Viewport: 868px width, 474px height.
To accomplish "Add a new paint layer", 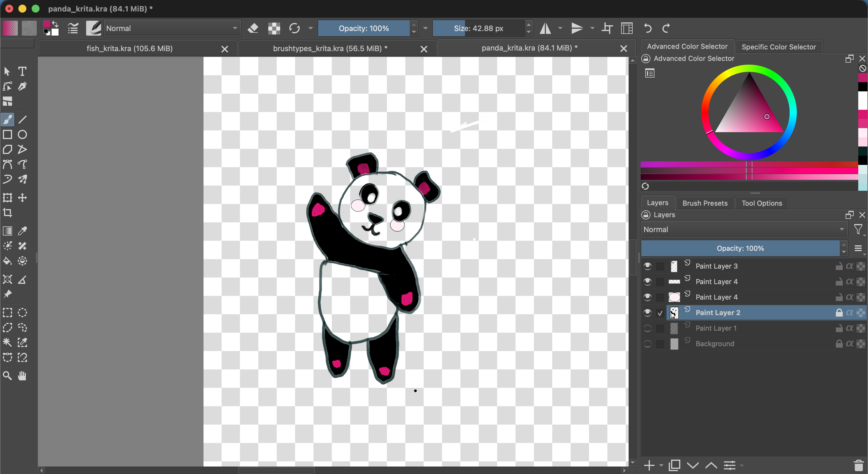I will click(649, 466).
